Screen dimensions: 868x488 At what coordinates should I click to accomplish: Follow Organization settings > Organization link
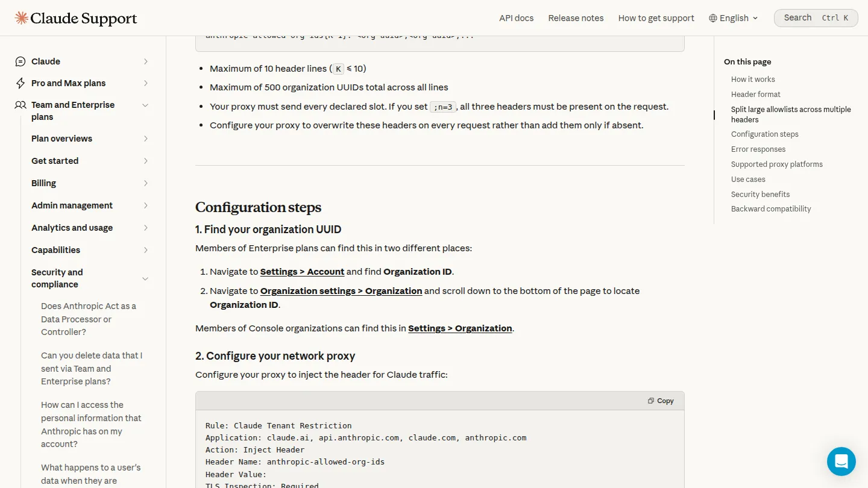(341, 291)
